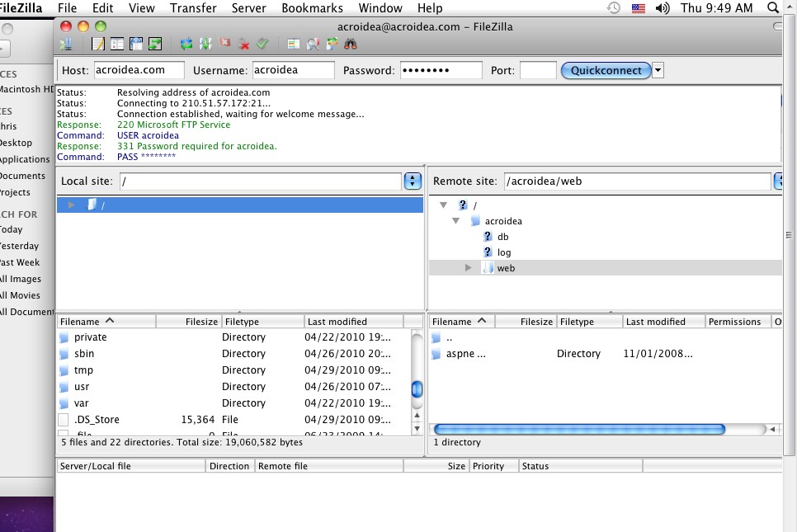Click the Port input field
This screenshot has width=797, height=532.
538,70
